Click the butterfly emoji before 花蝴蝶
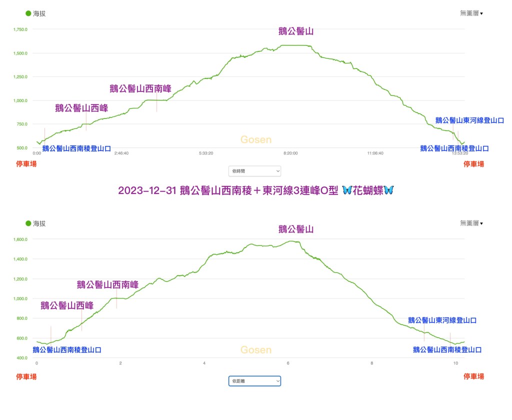512x420 pixels. click(349, 190)
